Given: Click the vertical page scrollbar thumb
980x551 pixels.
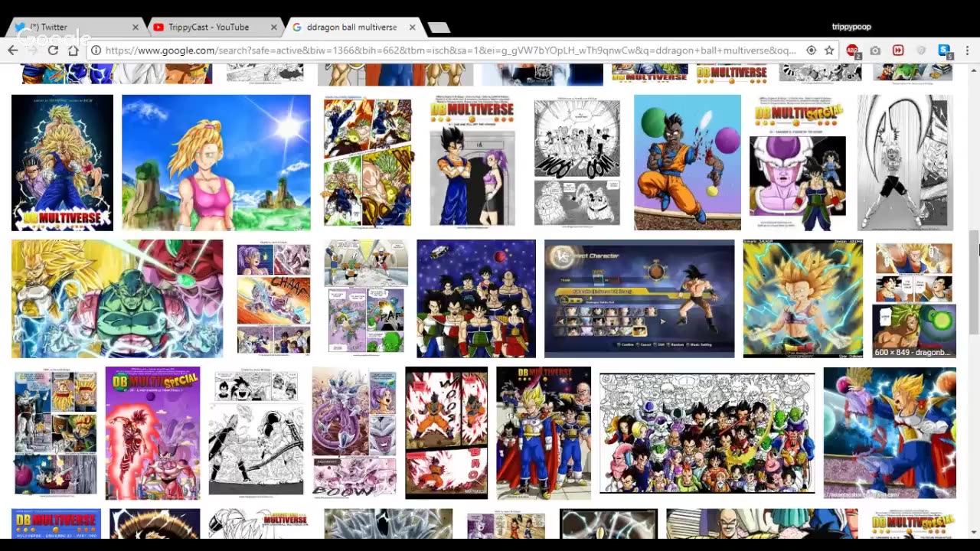Looking at the screenshot, I should pos(975,282).
